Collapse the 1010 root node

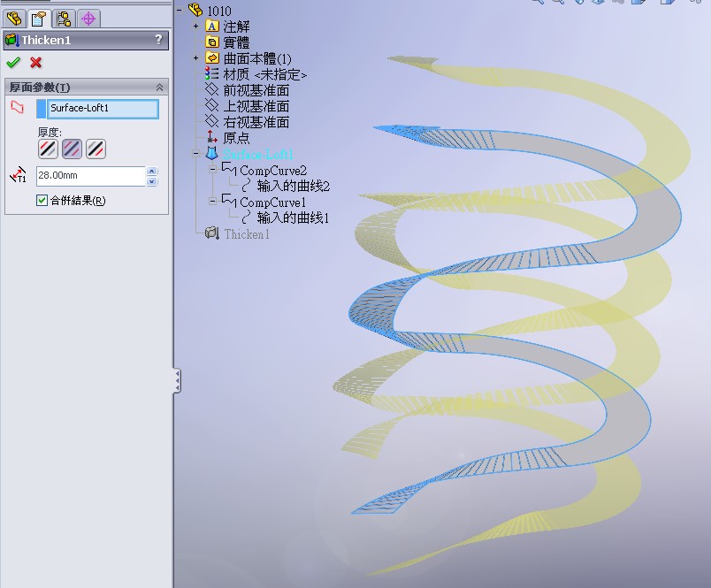pos(180,10)
